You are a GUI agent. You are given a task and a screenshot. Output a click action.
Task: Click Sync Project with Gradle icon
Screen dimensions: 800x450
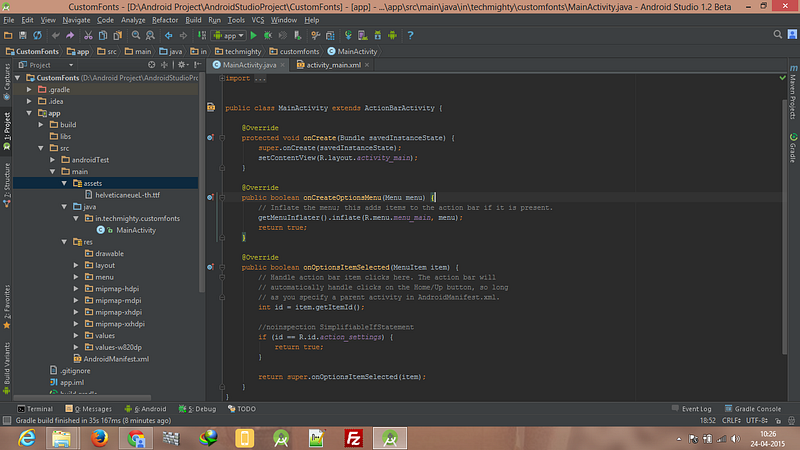coord(348,35)
